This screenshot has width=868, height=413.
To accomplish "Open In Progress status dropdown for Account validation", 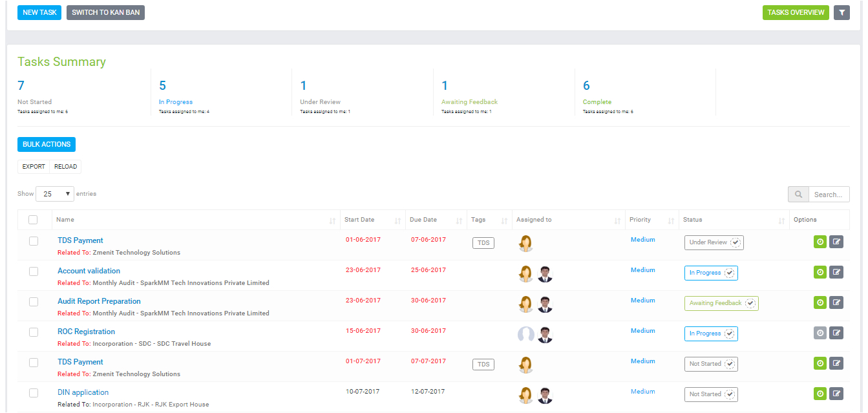I will click(710, 273).
